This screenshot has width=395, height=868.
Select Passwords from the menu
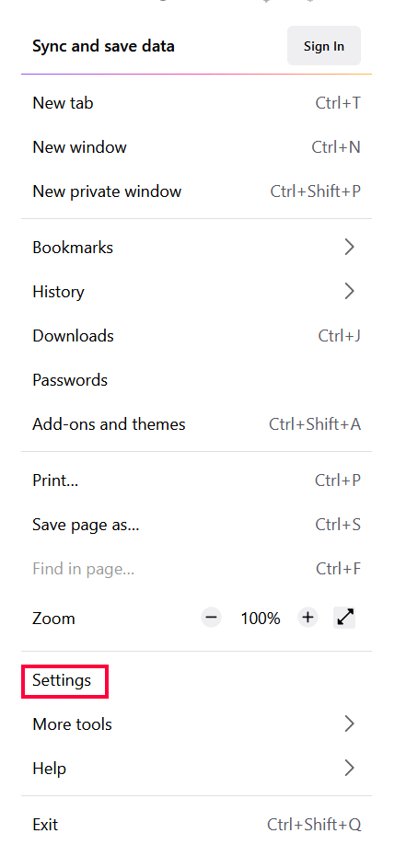point(197,380)
